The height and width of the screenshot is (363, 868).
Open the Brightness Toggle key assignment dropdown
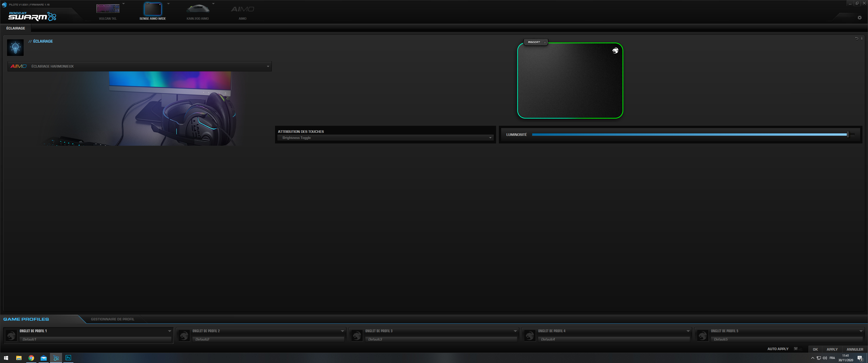(385, 138)
